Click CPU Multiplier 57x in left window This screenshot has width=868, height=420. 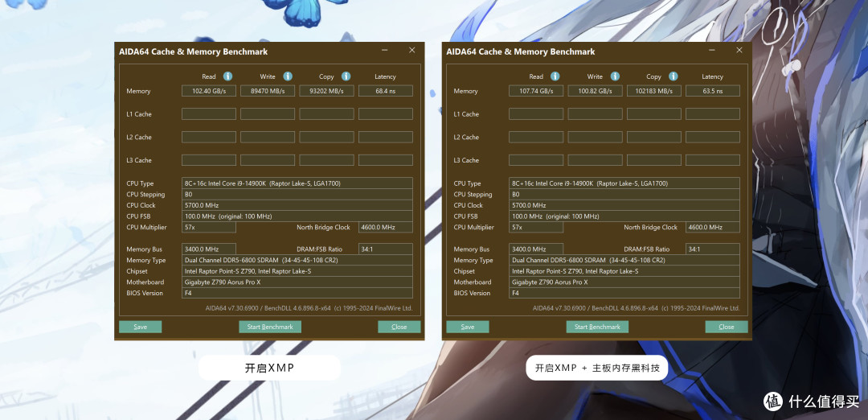point(209,227)
